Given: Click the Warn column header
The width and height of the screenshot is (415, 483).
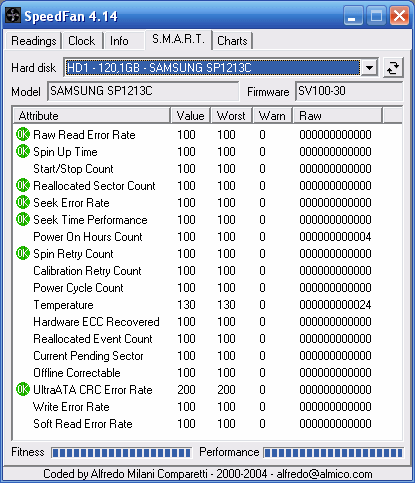Looking at the screenshot, I should tap(272, 116).
